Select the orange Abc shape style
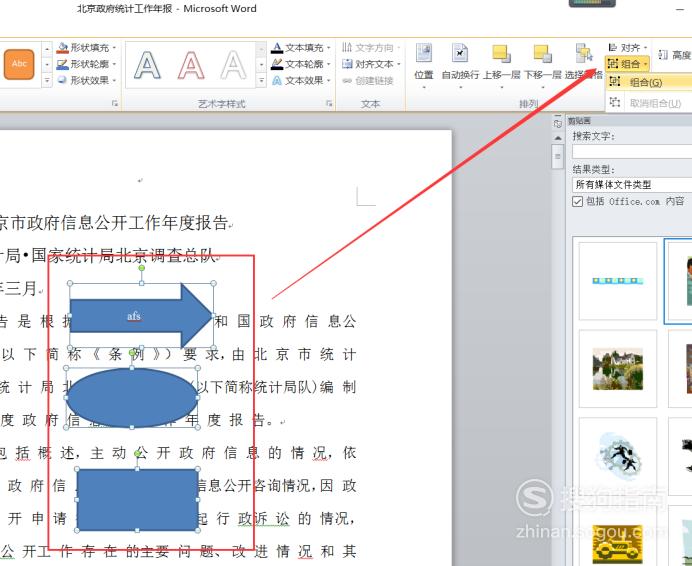692x566 pixels. coord(19,64)
